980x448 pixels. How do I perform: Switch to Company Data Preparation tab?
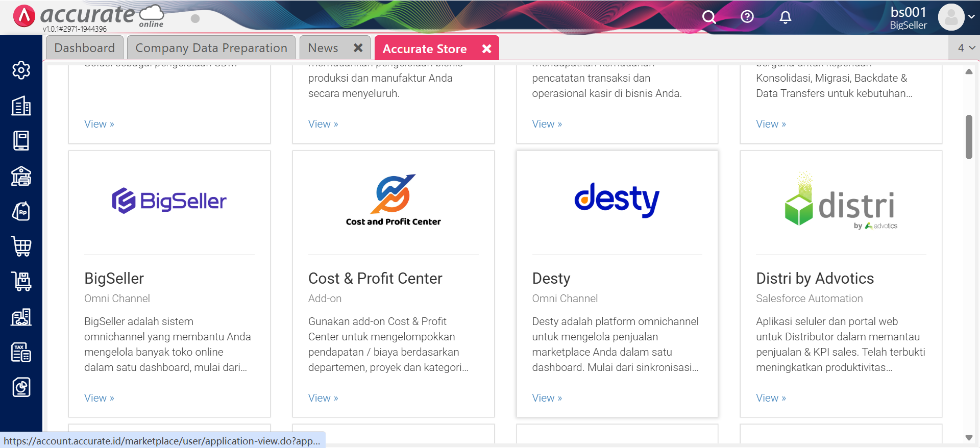coord(211,48)
